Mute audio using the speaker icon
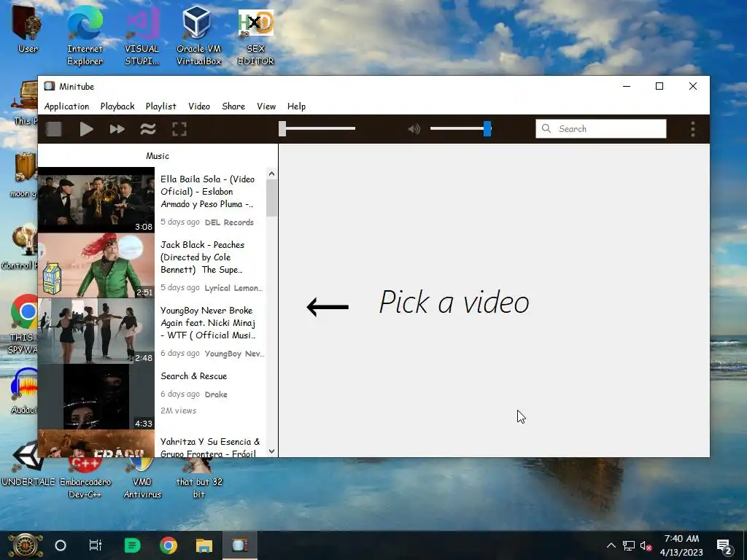Screen dimensions: 747x560 414,129
